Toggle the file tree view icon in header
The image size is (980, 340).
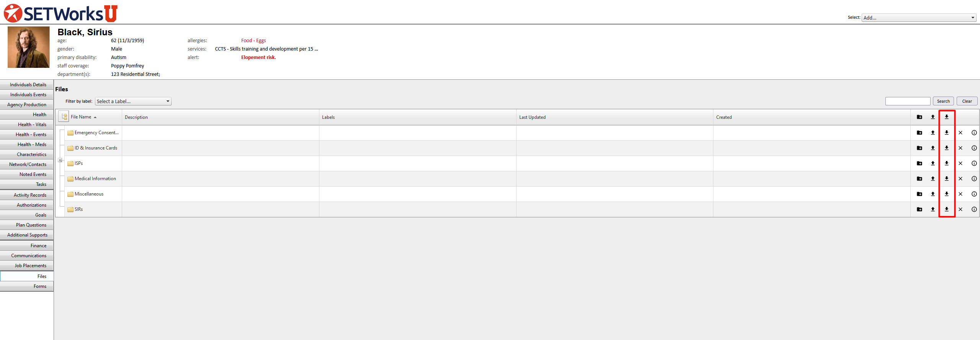64,117
